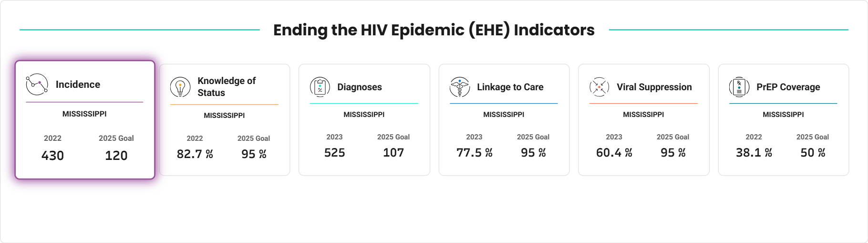Click the Incidence 2022 value 430
The width and height of the screenshot is (868, 243).
(52, 156)
